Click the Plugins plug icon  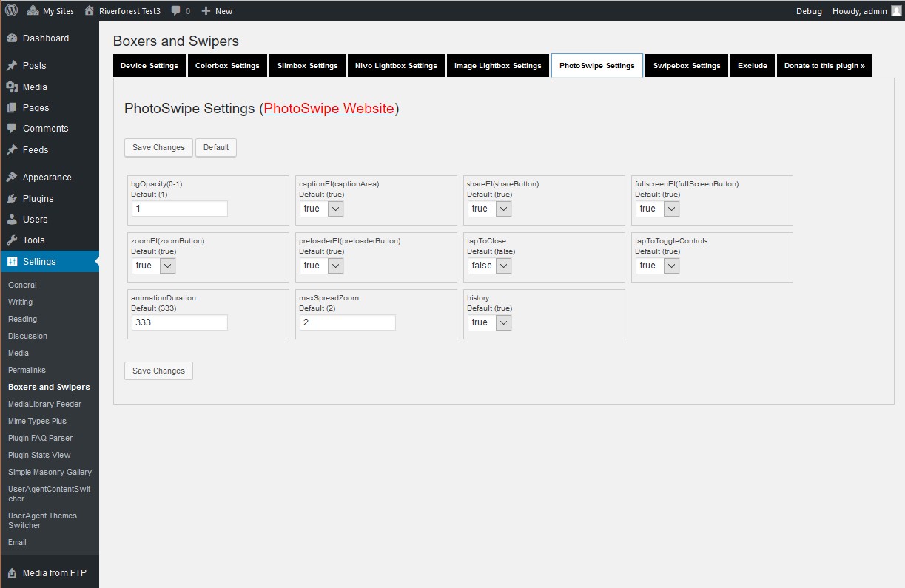click(12, 199)
